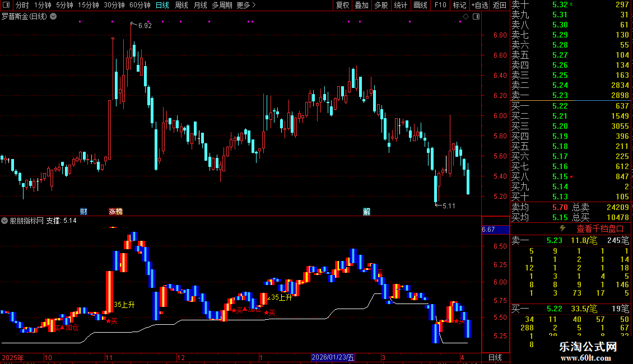Click the blue 6.67 value box on indicator axis
The image size is (633, 364).
(x=495, y=230)
